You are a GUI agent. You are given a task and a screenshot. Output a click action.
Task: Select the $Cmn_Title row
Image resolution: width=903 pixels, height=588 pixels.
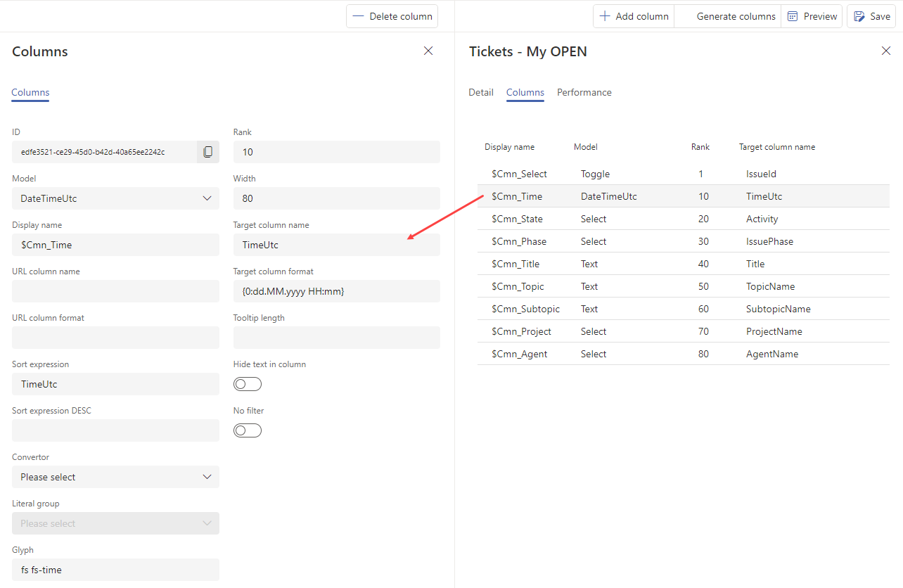pos(683,264)
